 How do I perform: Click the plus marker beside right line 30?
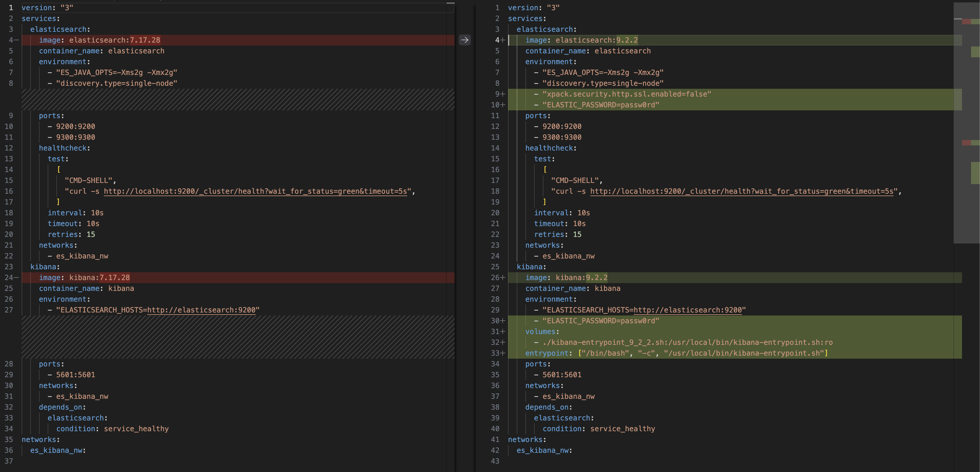[x=503, y=321]
